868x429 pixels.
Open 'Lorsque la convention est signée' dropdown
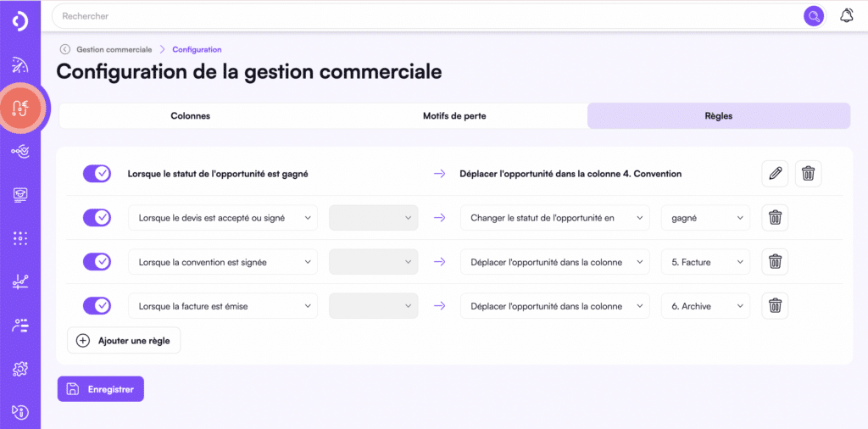point(223,262)
